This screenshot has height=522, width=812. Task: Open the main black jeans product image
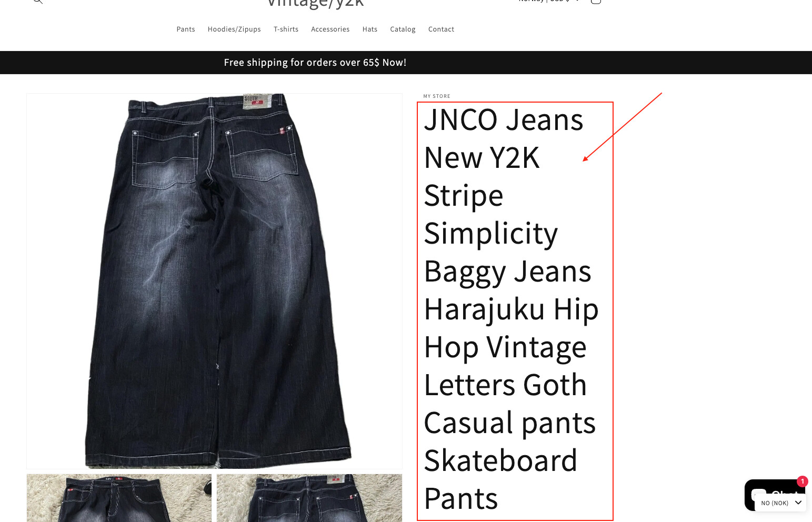(214, 281)
